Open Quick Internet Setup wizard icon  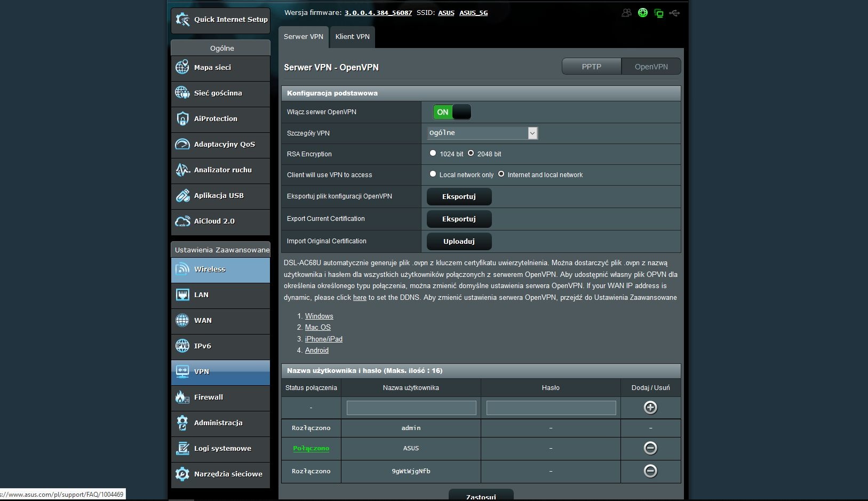tap(182, 20)
